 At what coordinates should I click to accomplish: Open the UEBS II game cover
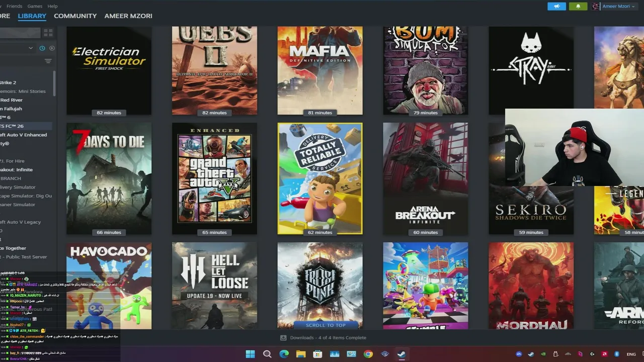pyautogui.click(x=214, y=70)
